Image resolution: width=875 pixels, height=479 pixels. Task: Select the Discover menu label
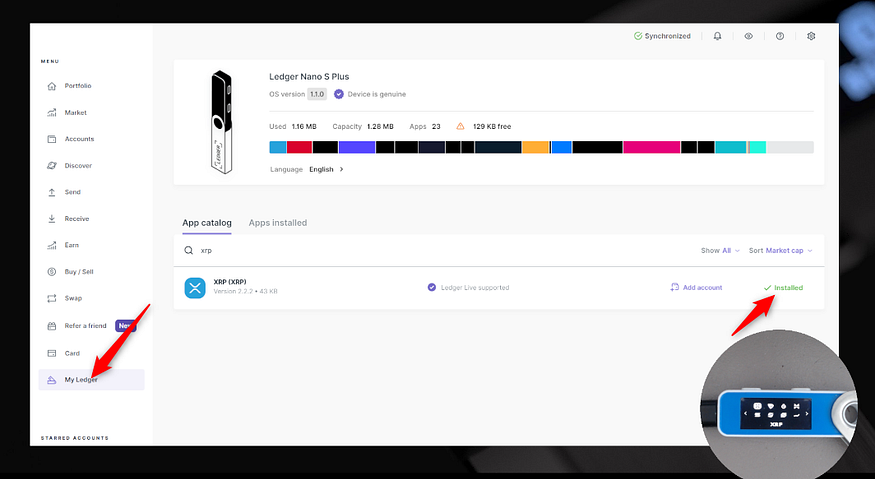click(x=78, y=166)
